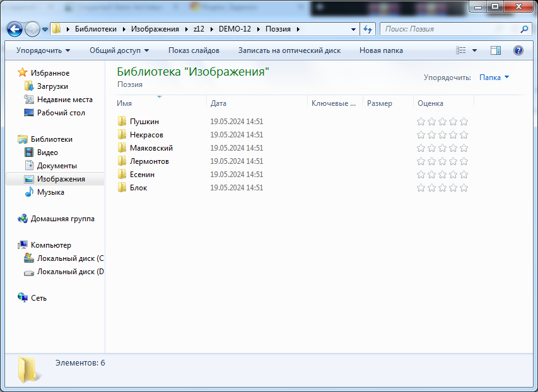Click the folder icon in the address bar
The height and width of the screenshot is (392, 538).
pos(57,29)
